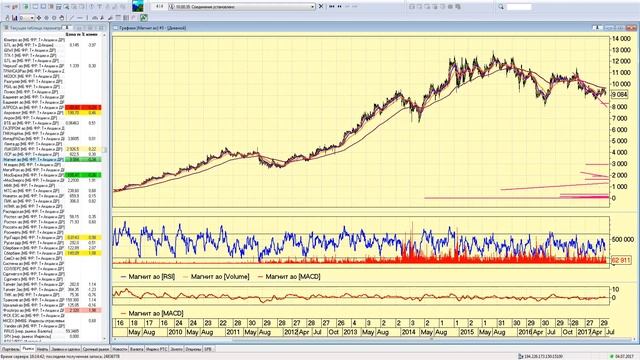640x360 pixels.
Task: Switch to the Нефть tab
Action: pyautogui.click(x=42, y=349)
